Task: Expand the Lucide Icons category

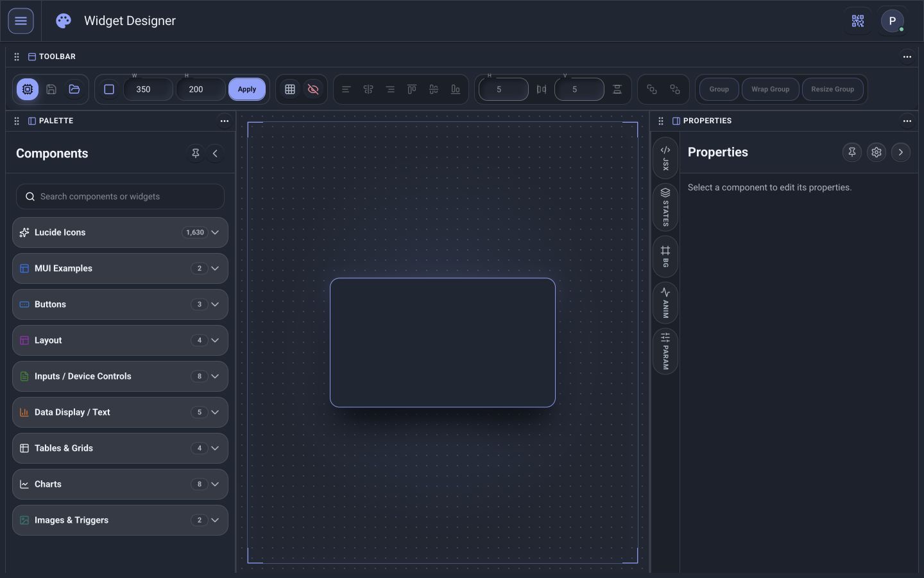Action: coord(120,232)
